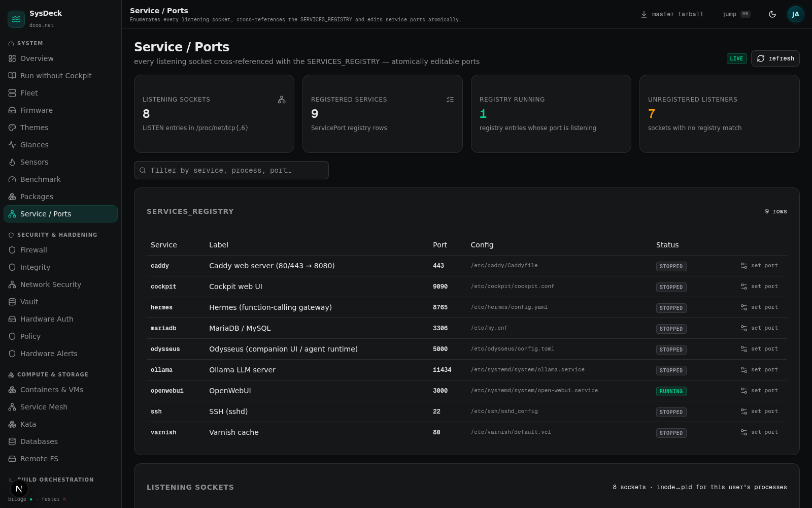
Task: Click the RUNNING badge for openwebui
Action: point(671,391)
